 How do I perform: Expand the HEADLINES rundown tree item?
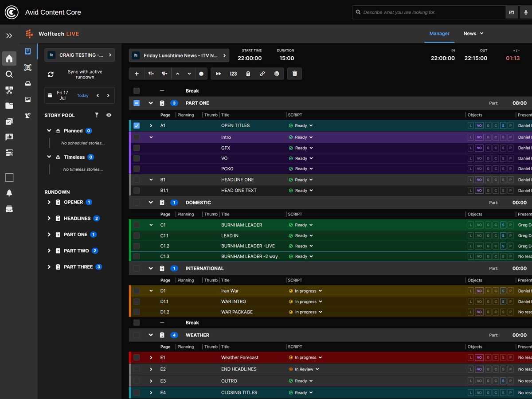coord(49,218)
